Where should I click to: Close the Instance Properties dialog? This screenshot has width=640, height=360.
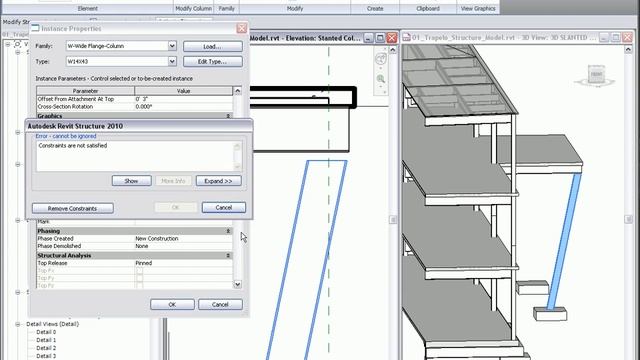coord(242,28)
